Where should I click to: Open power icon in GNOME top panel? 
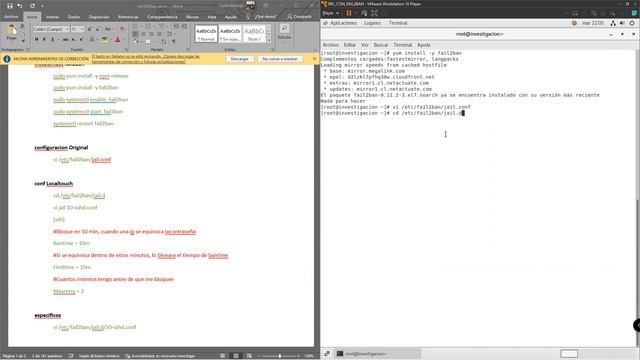632,23
